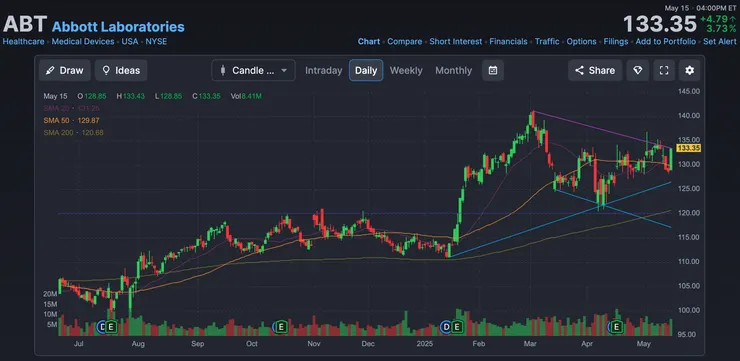Viewport: 740px width, 361px height.
Task: Click the yellow 133.35 price tag on axis
Action: [689, 148]
